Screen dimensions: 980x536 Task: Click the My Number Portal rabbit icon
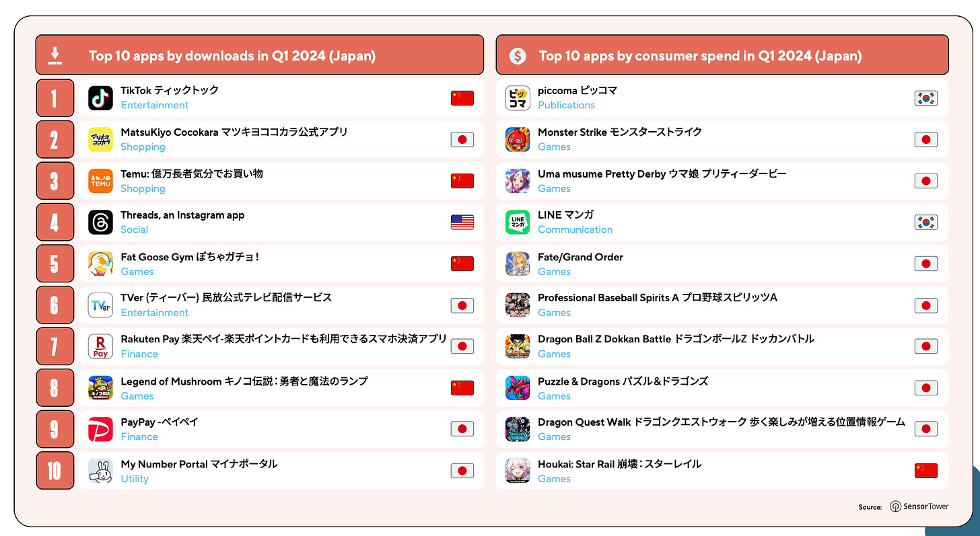point(100,471)
